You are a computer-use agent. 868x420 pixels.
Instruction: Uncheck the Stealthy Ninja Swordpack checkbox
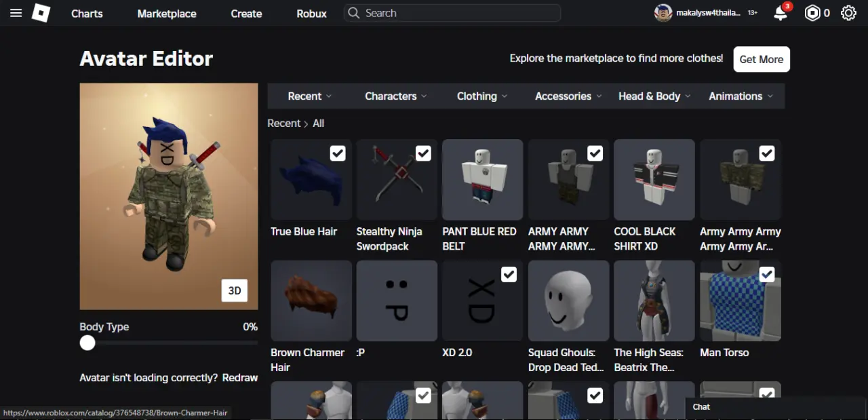point(423,153)
